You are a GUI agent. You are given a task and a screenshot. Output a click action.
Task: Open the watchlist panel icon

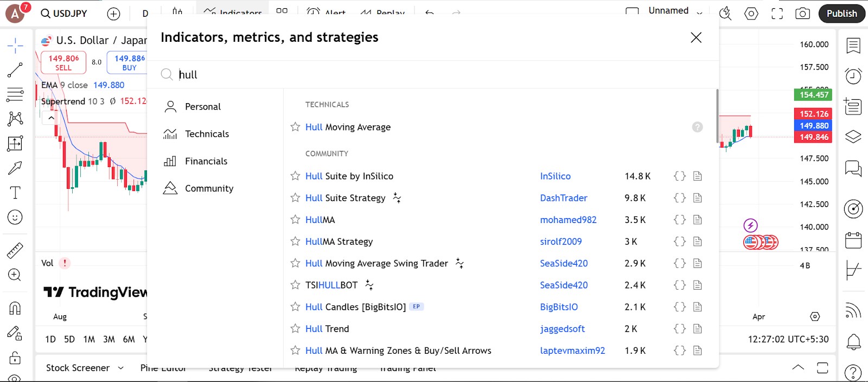[853, 46]
